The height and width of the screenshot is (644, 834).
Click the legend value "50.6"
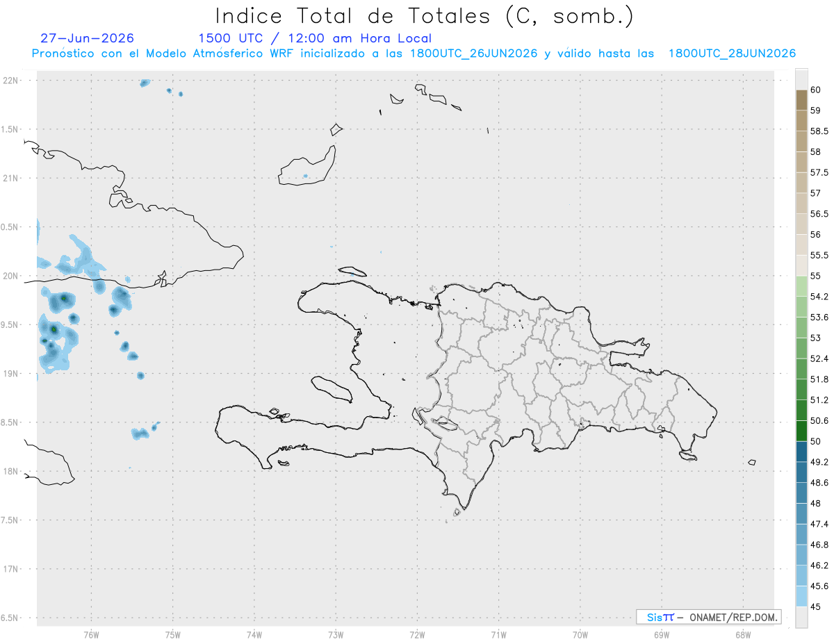[x=819, y=421]
